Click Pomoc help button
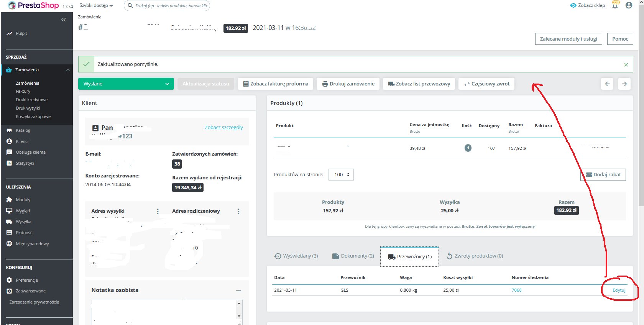The width and height of the screenshot is (644, 325). coord(620,39)
